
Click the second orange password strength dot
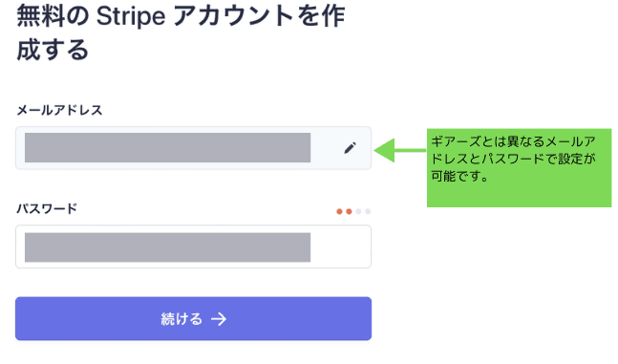[x=349, y=212]
